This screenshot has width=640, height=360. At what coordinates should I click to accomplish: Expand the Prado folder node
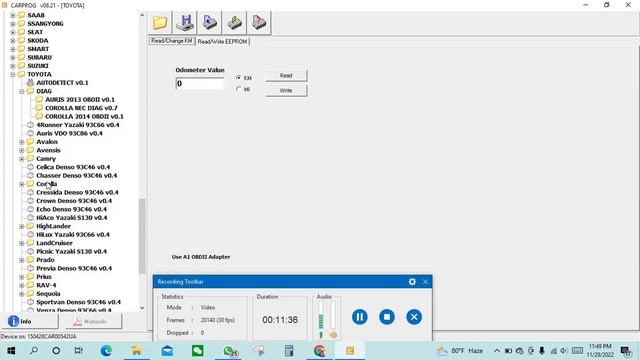22,260
